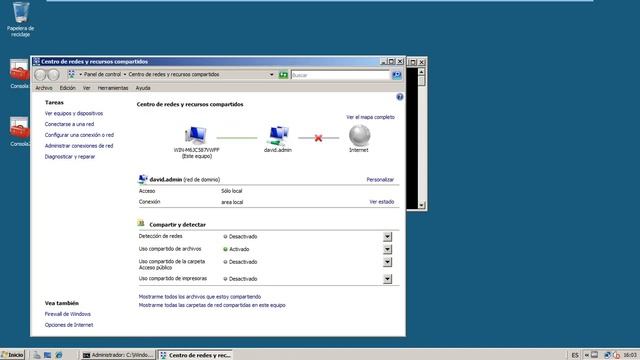The image size is (640, 360).
Task: Open dropdown arrow before Panel de control
Action: point(80,74)
